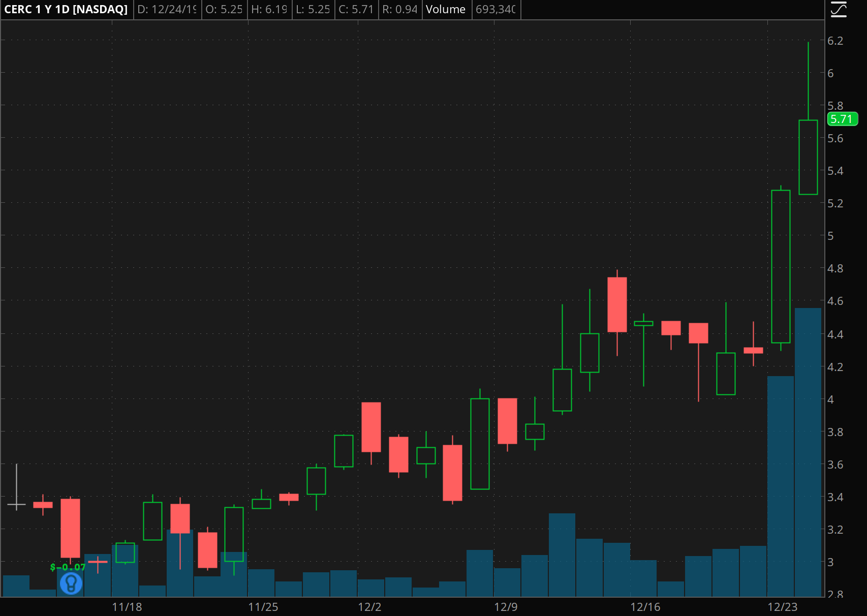Viewport: 867px width, 616px height.
Task: Select the red candle peaking near 4.8
Action: tap(617, 304)
